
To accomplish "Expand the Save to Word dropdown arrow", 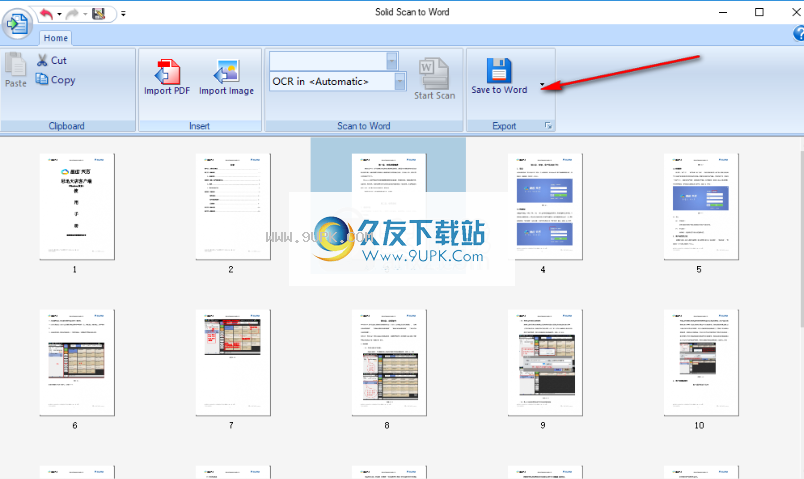I will (542, 84).
